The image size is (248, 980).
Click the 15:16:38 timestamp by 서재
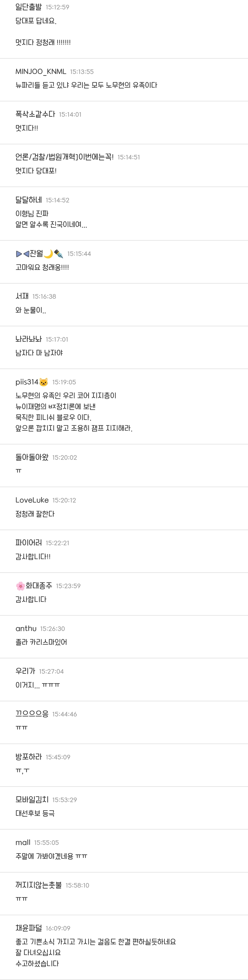click(x=44, y=296)
